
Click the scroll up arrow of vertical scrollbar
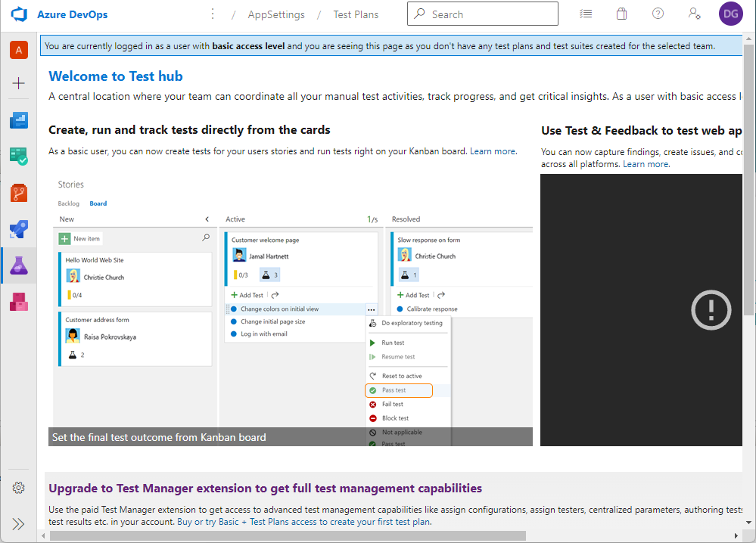coord(748,39)
